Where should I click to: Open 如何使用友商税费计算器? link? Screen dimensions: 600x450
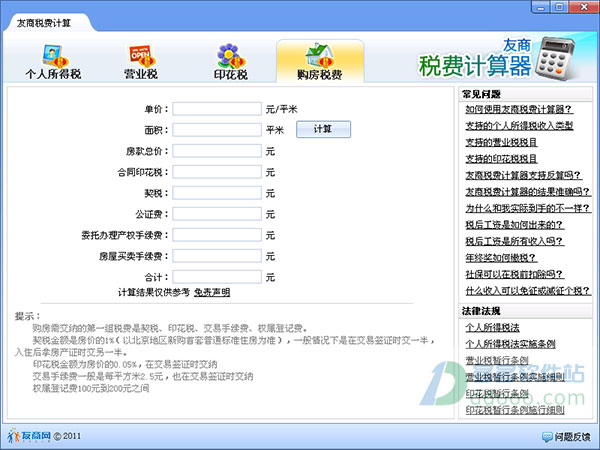tap(518, 109)
